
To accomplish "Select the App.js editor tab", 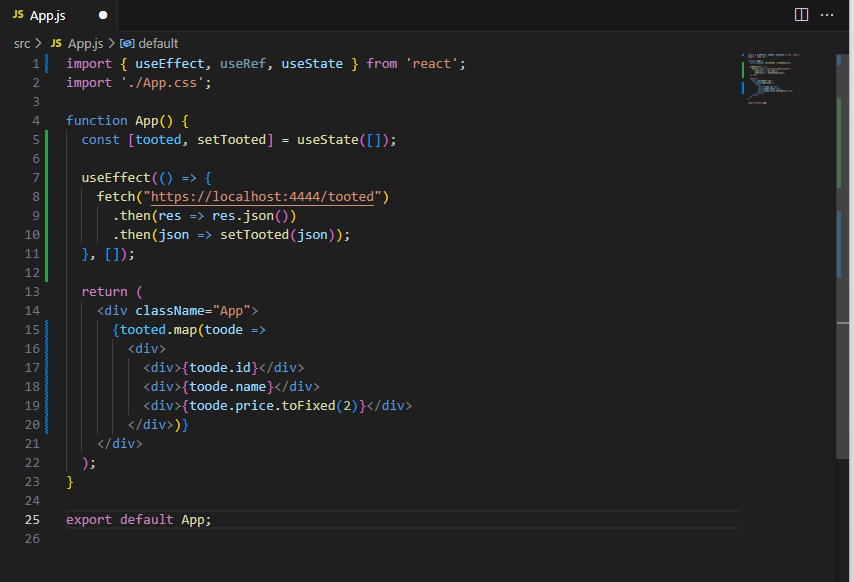I will point(52,15).
